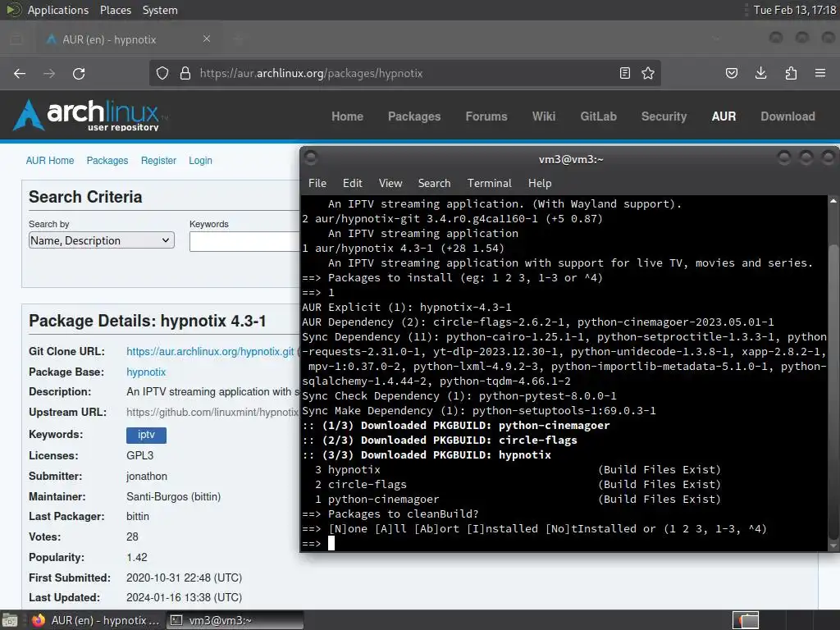
Task: Click the Login link
Action: [x=200, y=160]
